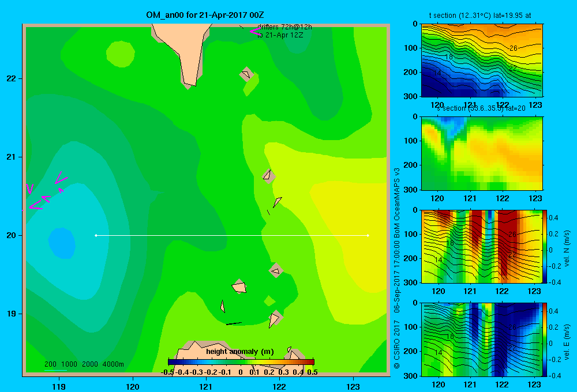The width and height of the screenshot is (577, 392).
Task: Click contour label 26 in the temperature section
Action: (514, 48)
